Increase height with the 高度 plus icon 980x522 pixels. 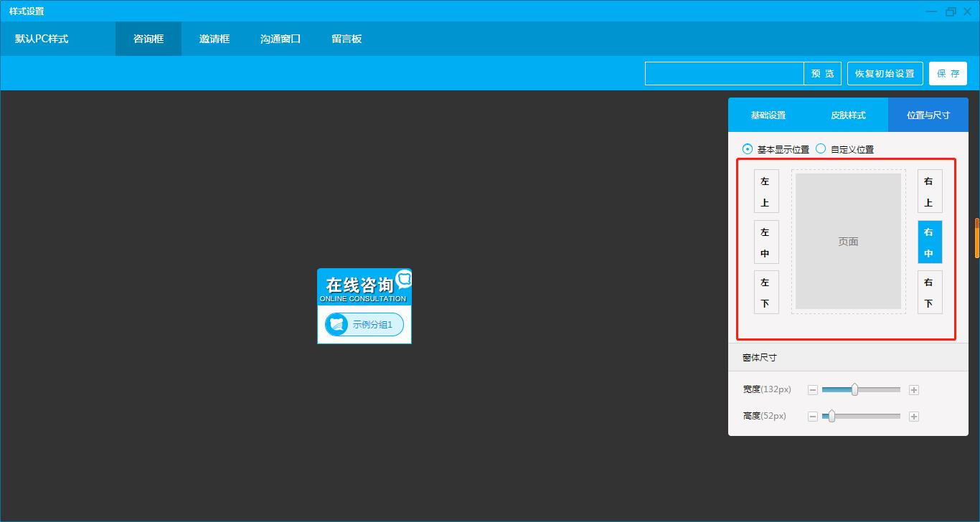pos(913,417)
